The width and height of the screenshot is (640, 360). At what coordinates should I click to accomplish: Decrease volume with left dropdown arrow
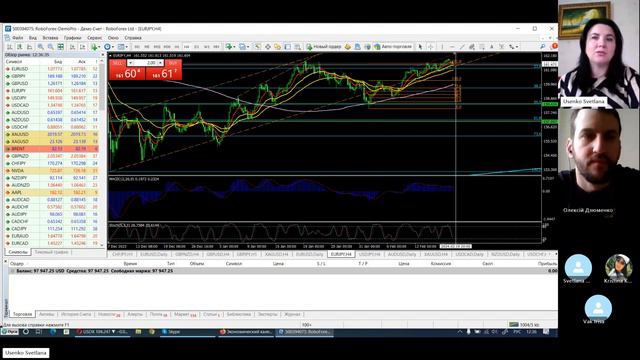pyautogui.click(x=130, y=63)
